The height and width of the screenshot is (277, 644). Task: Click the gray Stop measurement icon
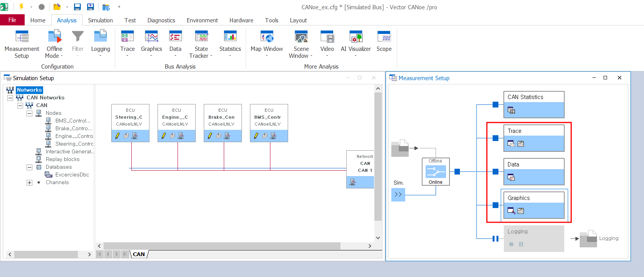pos(42,7)
